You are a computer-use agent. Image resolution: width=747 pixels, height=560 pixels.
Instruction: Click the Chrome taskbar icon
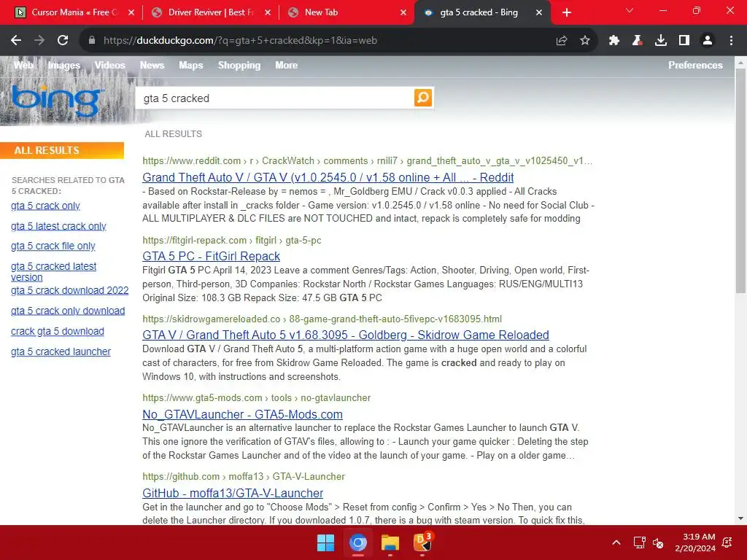357,542
